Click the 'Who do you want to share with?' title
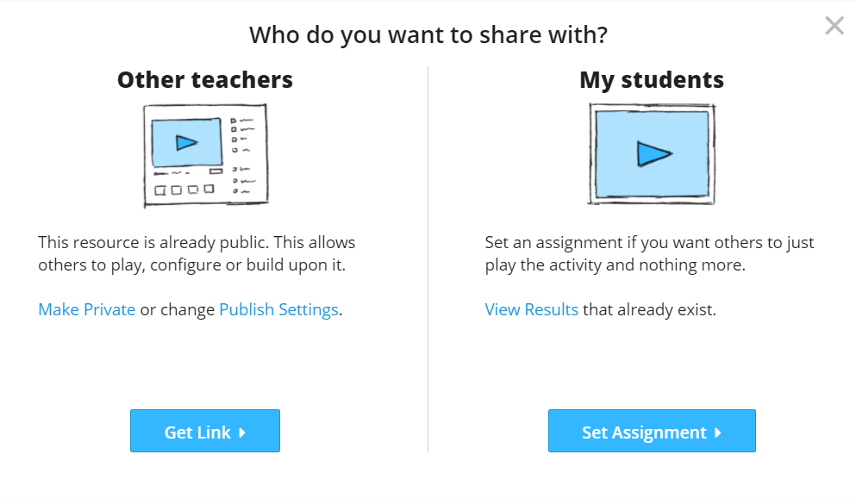The width and height of the screenshot is (856, 504). (x=428, y=35)
